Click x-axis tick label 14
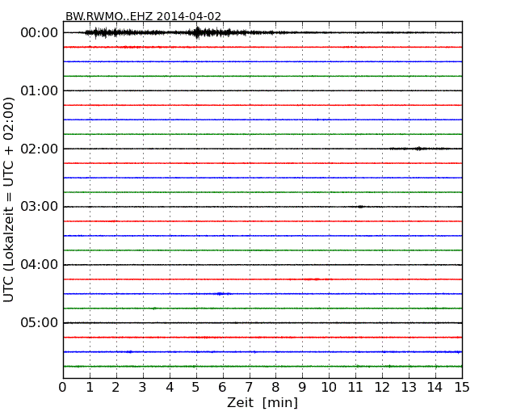Image resolution: width=525 pixels, height=420 pixels. pyautogui.click(x=435, y=388)
